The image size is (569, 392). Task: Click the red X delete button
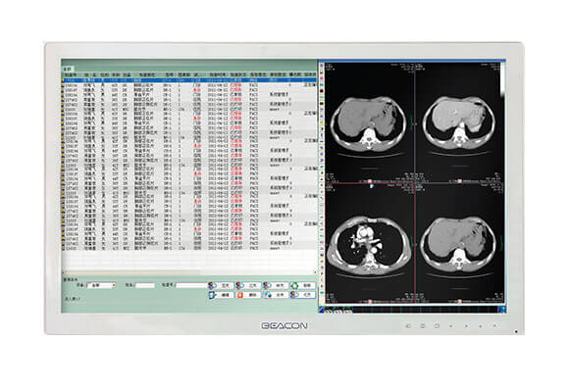pyautogui.click(x=248, y=295)
